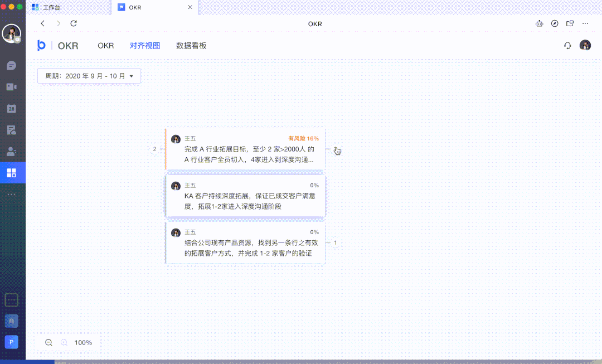Click the zoom out magnifier icon
Screen dimensions: 602x364
(x=49, y=343)
